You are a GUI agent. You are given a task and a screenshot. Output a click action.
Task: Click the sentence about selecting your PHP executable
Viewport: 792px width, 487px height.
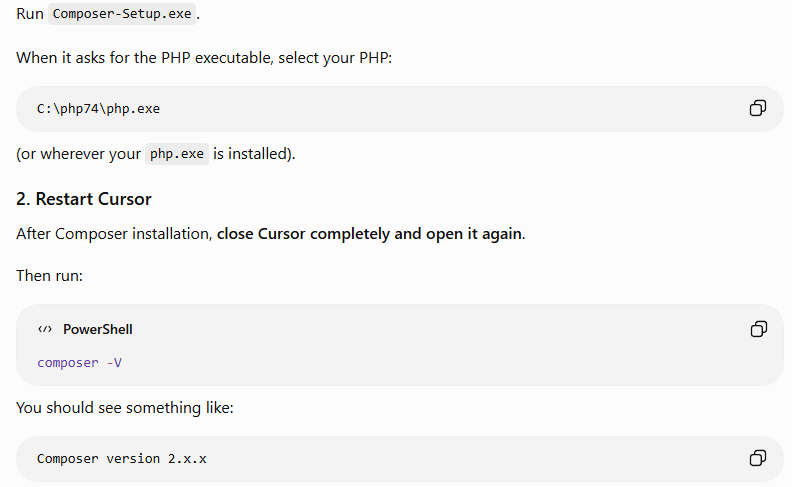click(204, 58)
